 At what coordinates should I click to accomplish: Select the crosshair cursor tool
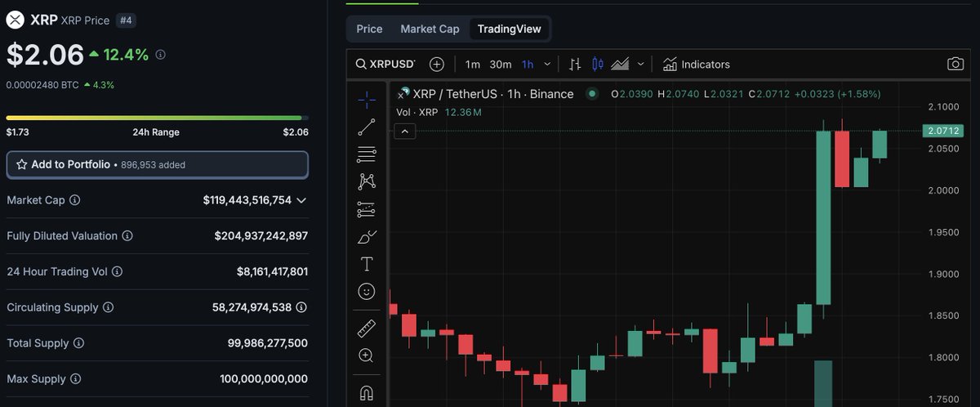point(367,100)
